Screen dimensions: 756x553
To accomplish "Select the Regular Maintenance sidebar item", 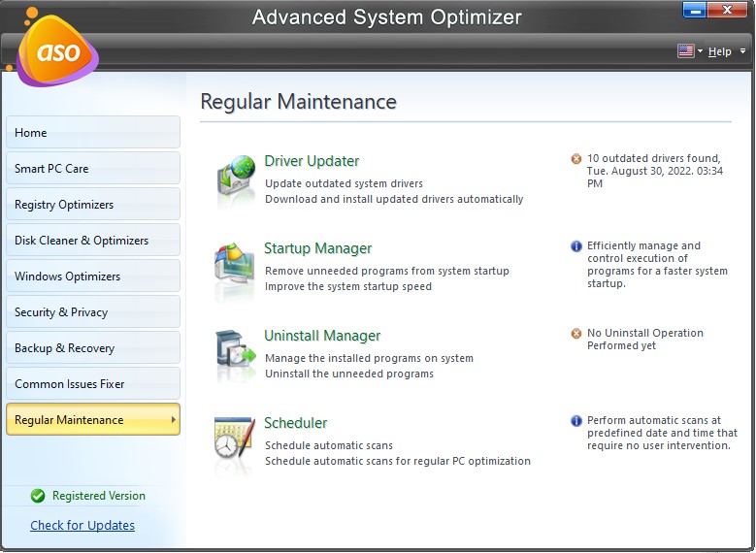I will [93, 419].
